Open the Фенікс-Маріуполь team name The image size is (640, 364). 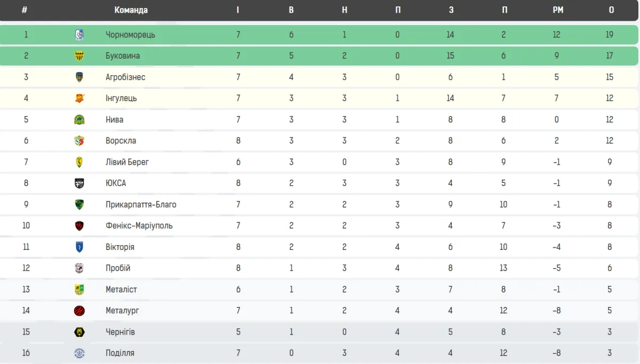pyautogui.click(x=139, y=225)
